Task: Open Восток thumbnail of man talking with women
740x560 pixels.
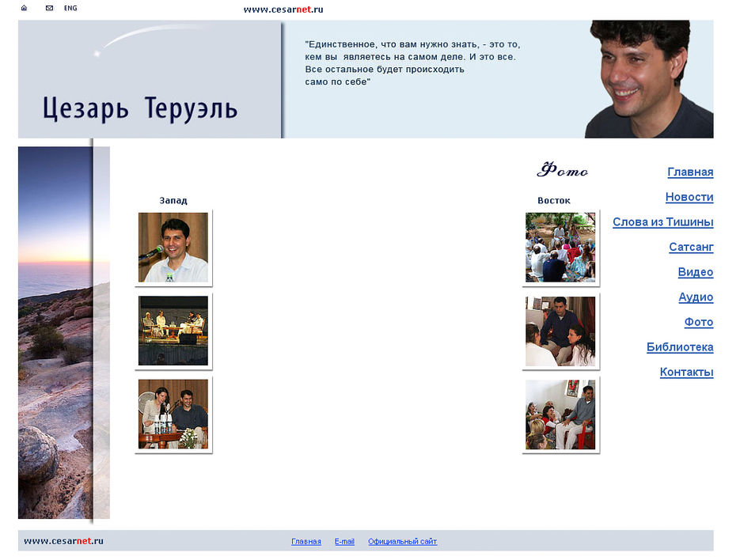Action: click(x=560, y=331)
